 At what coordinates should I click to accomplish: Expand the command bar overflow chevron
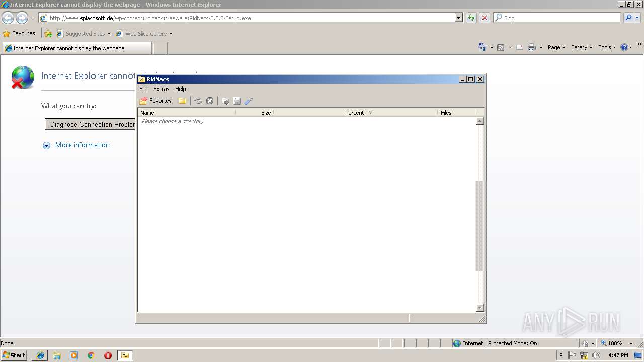click(x=640, y=45)
